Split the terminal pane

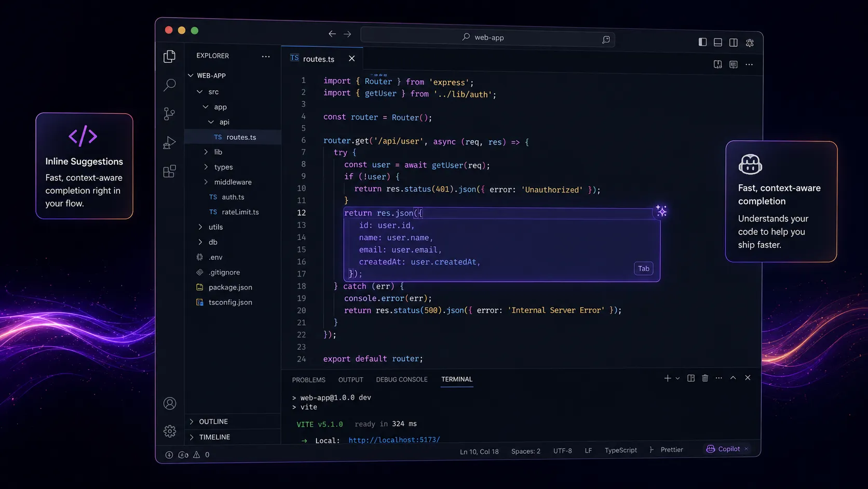(x=691, y=378)
